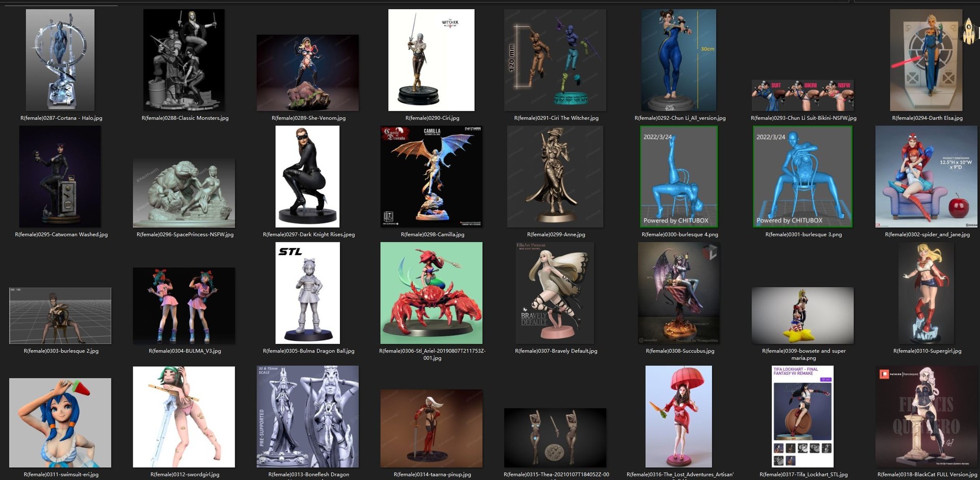Click filename label R(female)0310-Supergirl.jpg
The image size is (980, 480).
tap(927, 351)
